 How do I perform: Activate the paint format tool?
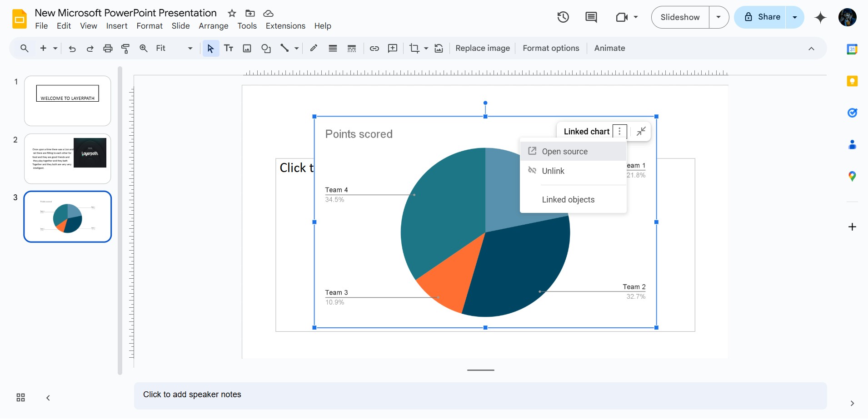tap(125, 48)
